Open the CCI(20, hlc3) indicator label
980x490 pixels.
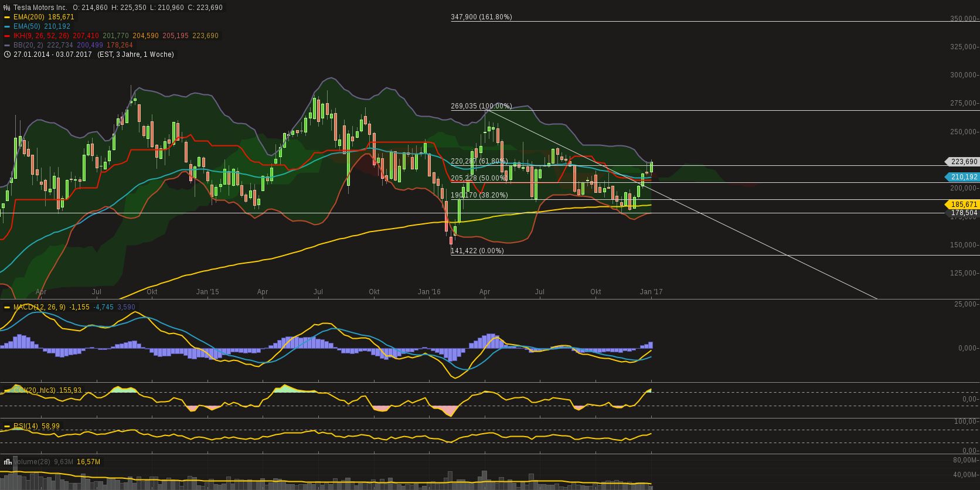tap(34, 390)
